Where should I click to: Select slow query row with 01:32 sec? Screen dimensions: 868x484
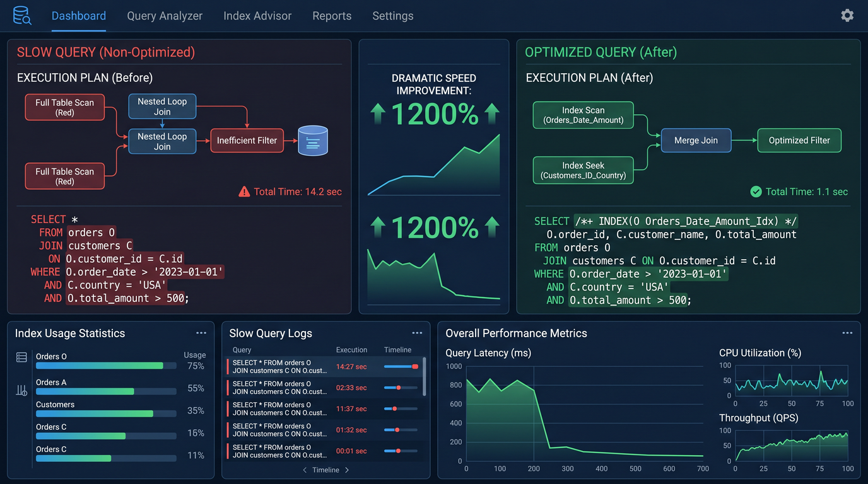point(324,430)
